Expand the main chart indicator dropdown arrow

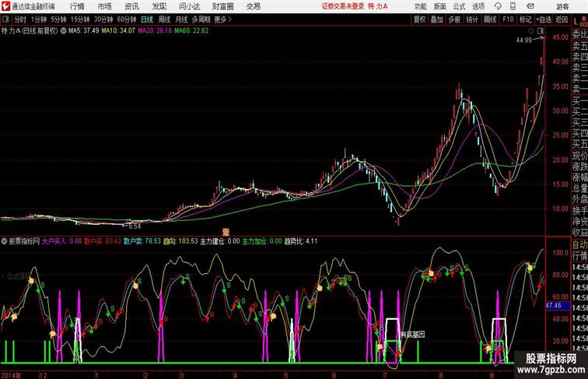[63, 31]
